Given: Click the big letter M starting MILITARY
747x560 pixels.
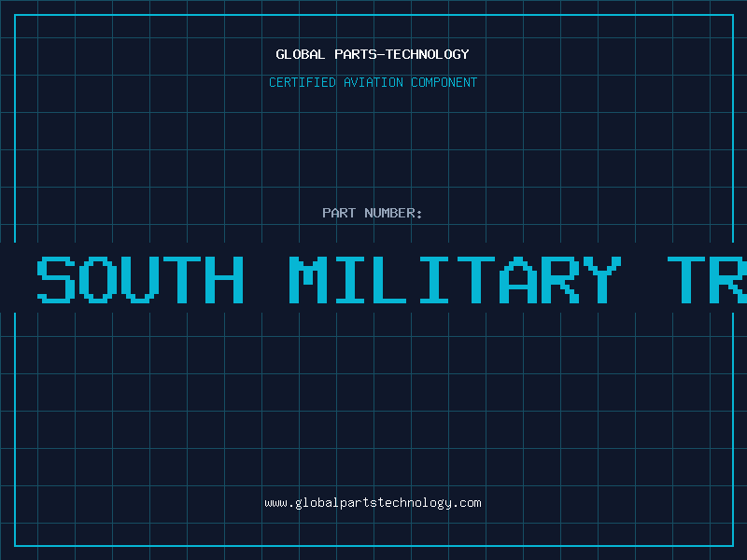Looking at the screenshot, I should tap(309, 279).
